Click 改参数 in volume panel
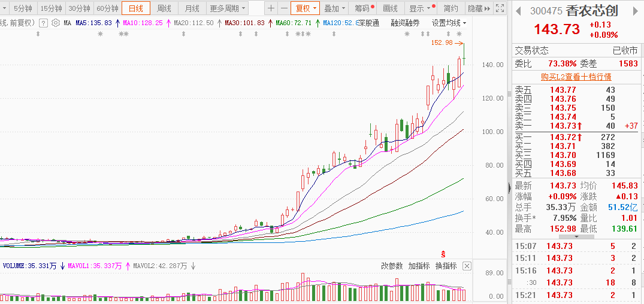 coord(392,266)
